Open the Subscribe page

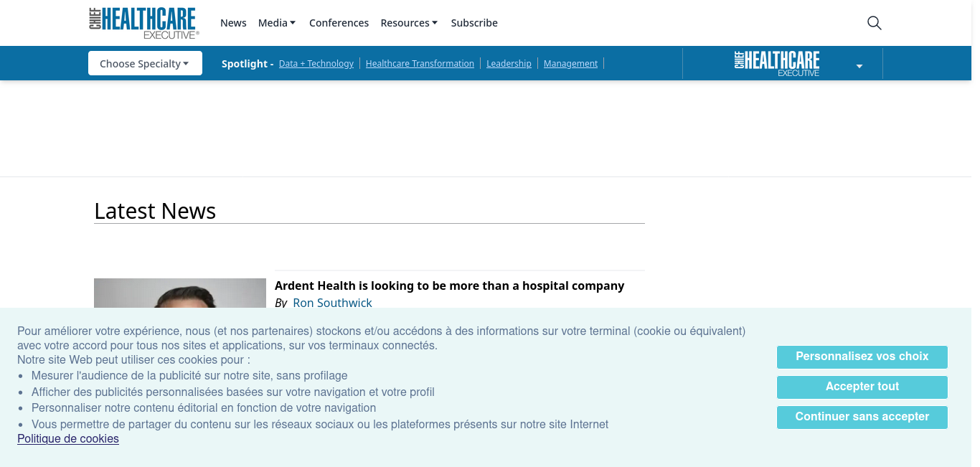tap(474, 23)
